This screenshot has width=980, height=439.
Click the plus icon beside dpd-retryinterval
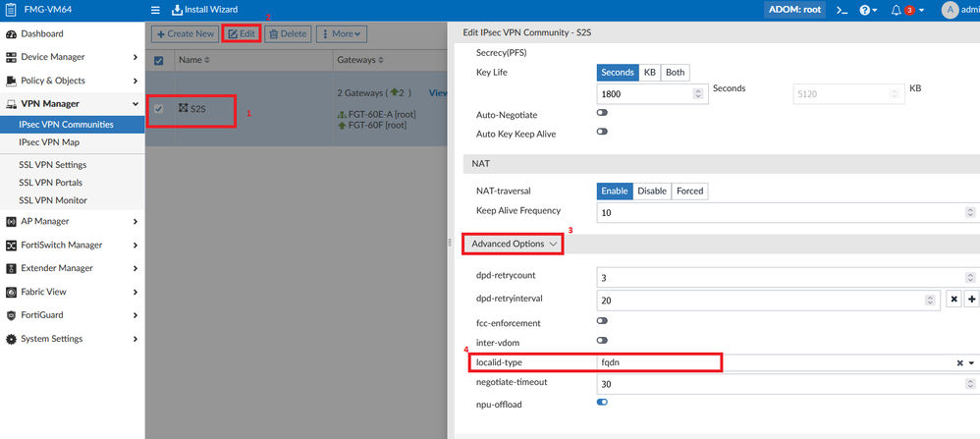tap(972, 300)
